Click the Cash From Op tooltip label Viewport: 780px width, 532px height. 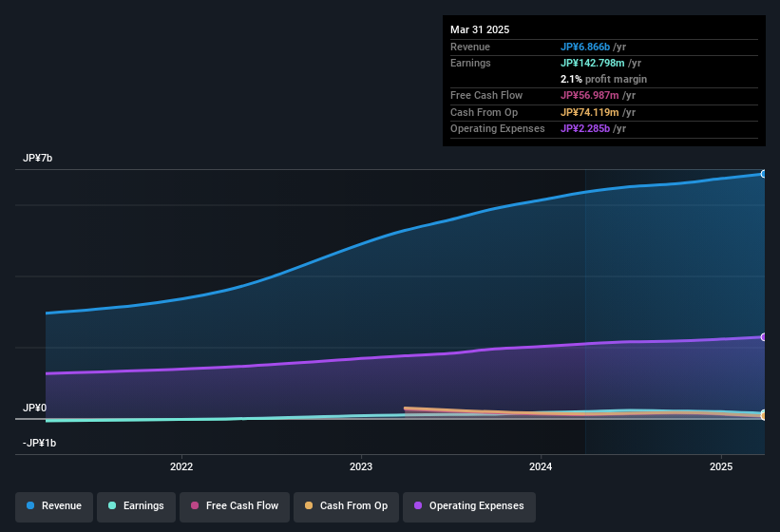(x=484, y=112)
